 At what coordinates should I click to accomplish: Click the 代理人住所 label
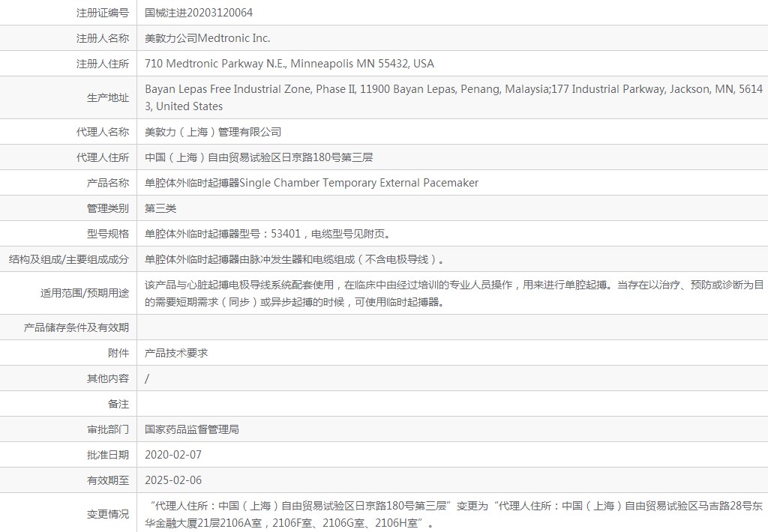102,157
